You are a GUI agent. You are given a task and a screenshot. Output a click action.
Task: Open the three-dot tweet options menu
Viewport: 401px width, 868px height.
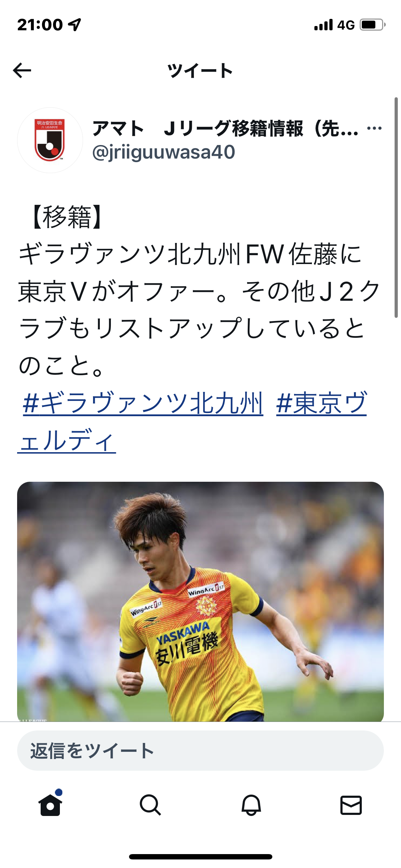[374, 128]
